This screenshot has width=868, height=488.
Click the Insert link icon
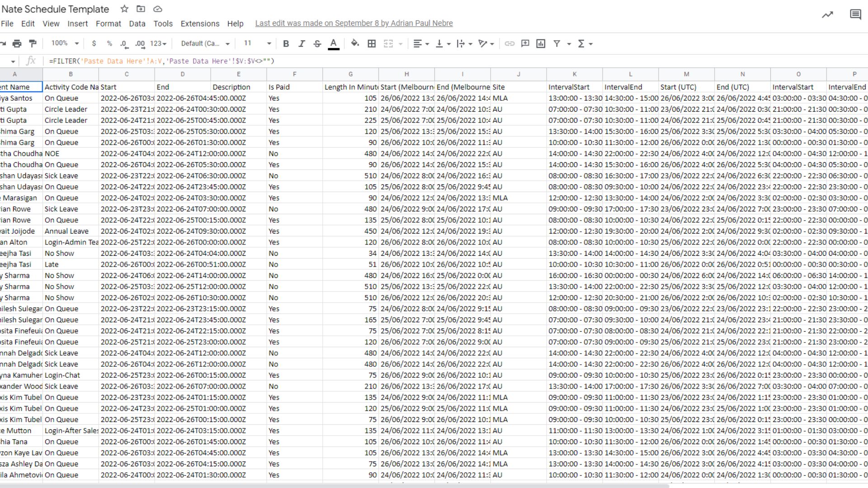[x=509, y=43]
